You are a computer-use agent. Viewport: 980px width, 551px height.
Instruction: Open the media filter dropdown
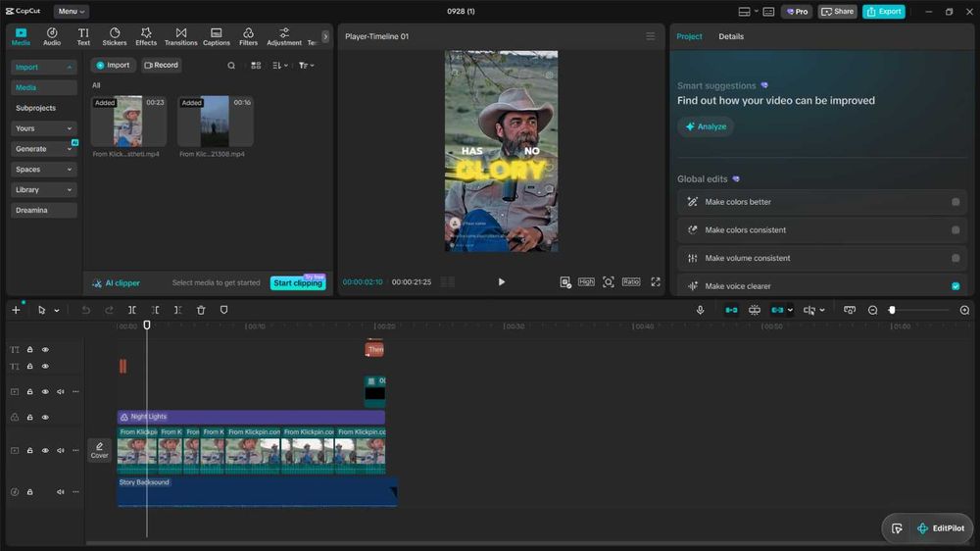pos(306,66)
